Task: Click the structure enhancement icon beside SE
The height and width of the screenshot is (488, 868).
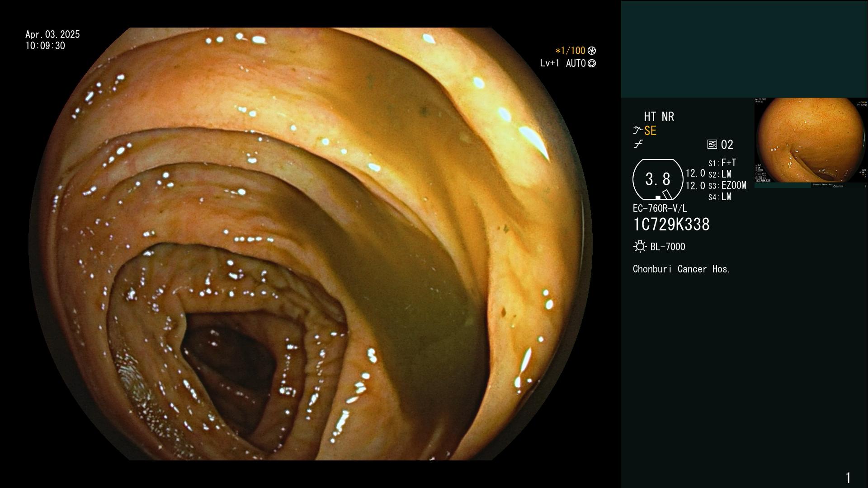Action: pos(638,131)
